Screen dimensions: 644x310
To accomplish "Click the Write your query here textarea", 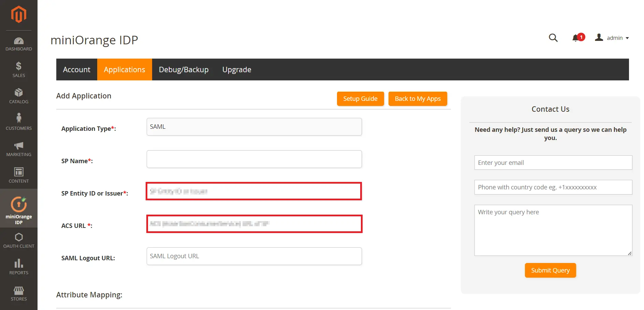I will pos(553,230).
